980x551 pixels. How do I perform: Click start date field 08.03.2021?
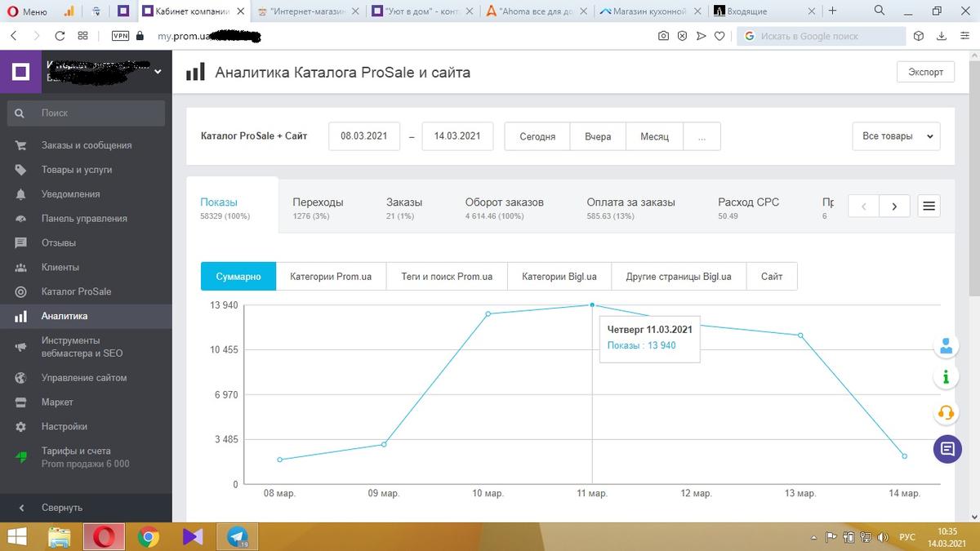364,136
